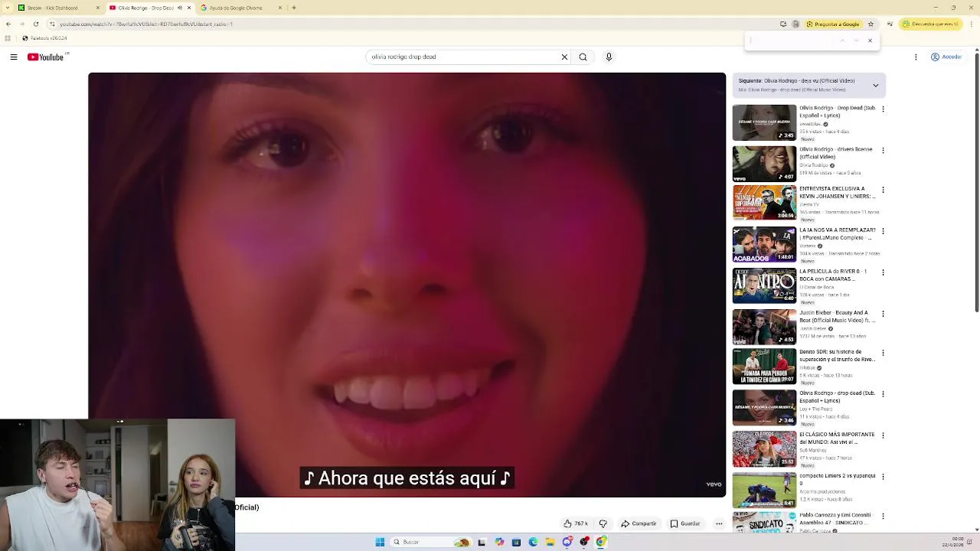Mute the tab via speaker icon
980x551 pixels.
pyautogui.click(x=180, y=8)
